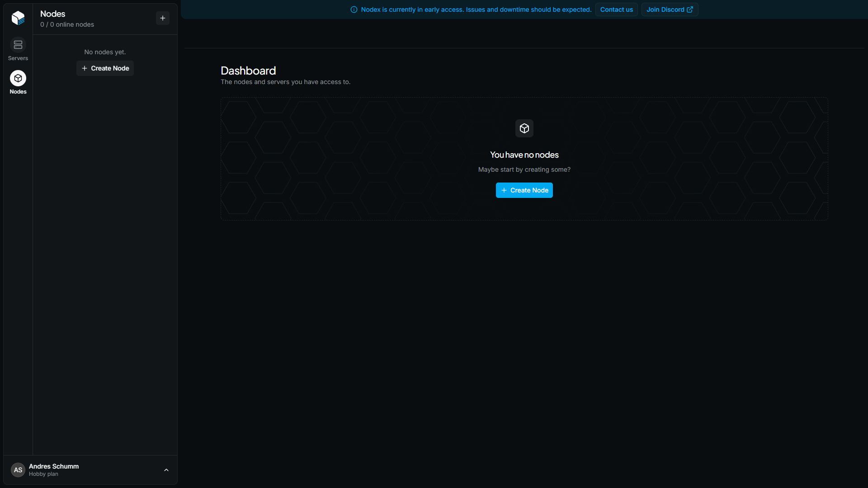Expand the Andres Schumm account menu chevron
Viewport: 868px width, 488px height.
[166, 470]
